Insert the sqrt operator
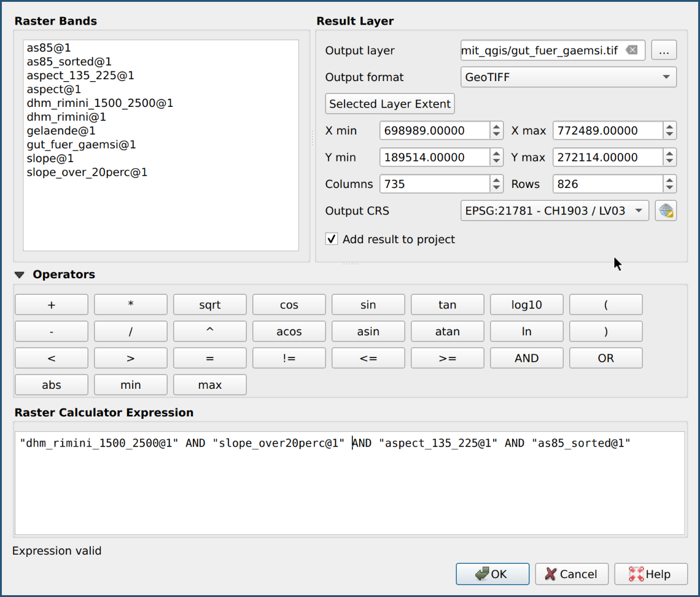Viewport: 700px width, 597px height. (209, 305)
